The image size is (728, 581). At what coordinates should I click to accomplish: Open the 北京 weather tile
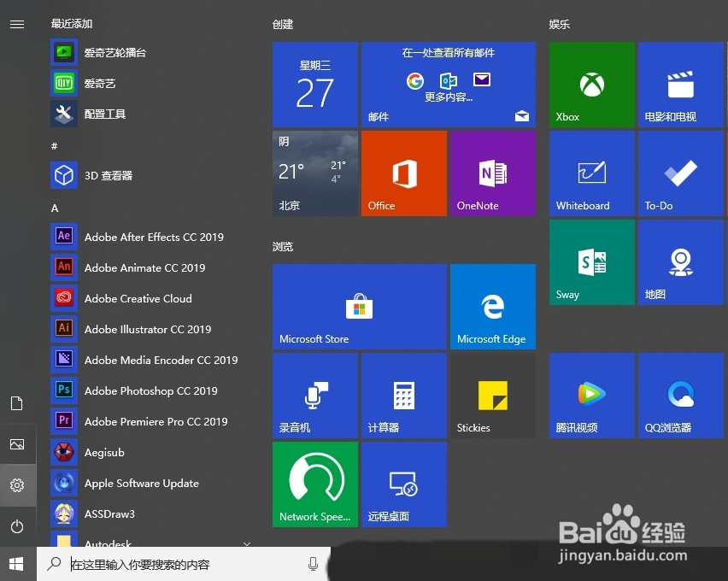click(x=314, y=173)
